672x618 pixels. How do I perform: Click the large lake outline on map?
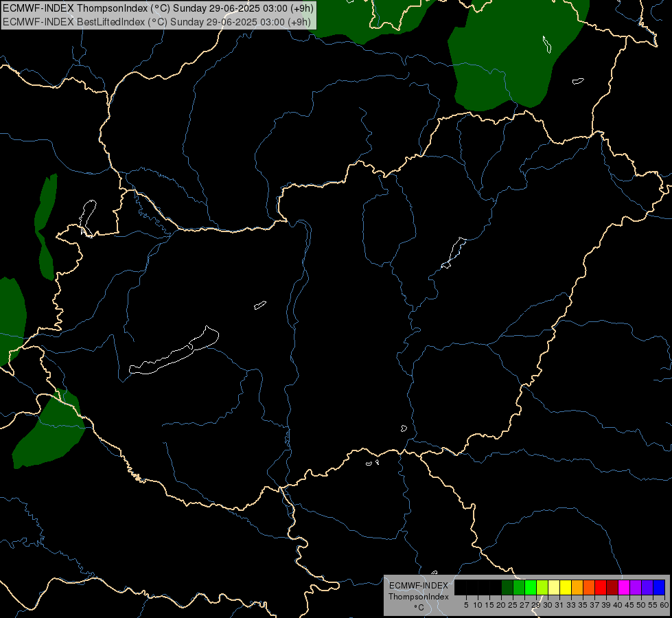pyautogui.click(x=174, y=352)
